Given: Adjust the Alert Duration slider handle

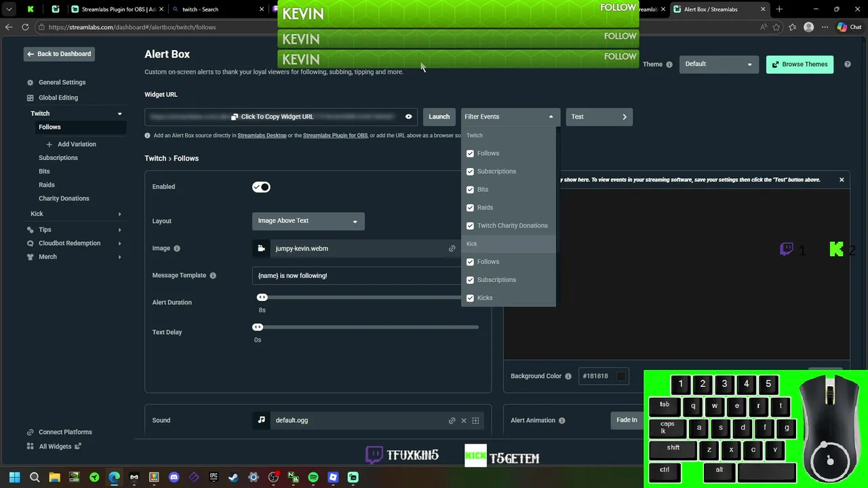Looking at the screenshot, I should coord(262,298).
